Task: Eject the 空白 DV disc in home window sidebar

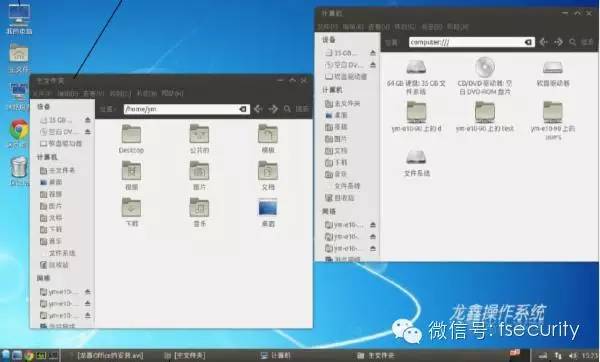Action: point(88,132)
